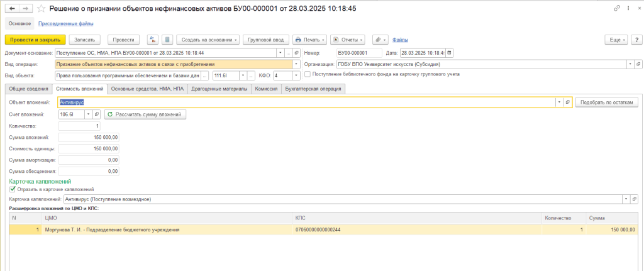Open the КФО dropdown
This screenshot has width=644, height=271.
coord(296,75)
